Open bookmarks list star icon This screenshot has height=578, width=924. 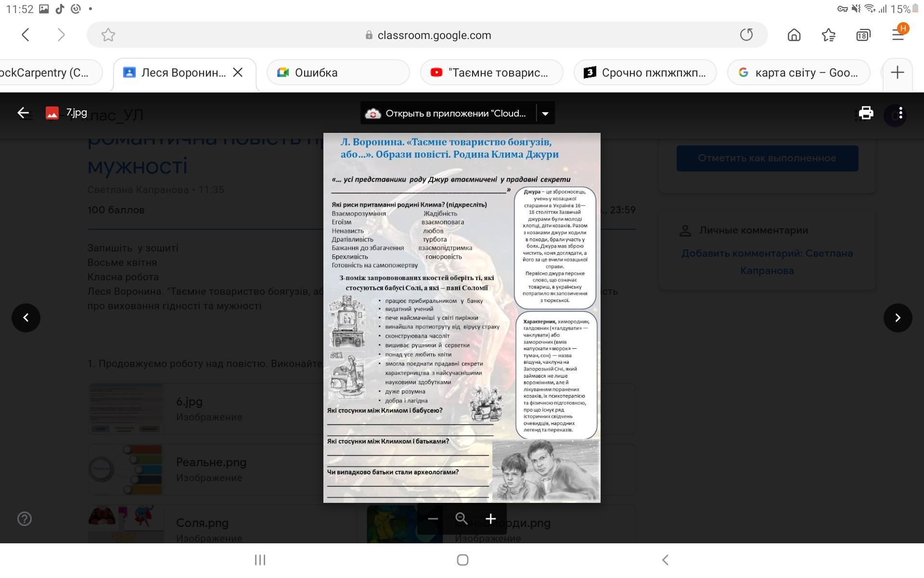pos(829,35)
